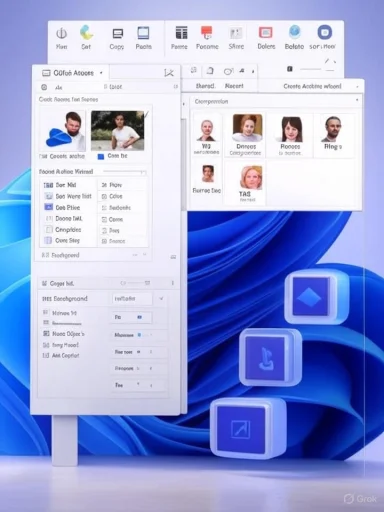
Task: Click the icon next to 'Color' in the right column
Action: tap(104, 196)
